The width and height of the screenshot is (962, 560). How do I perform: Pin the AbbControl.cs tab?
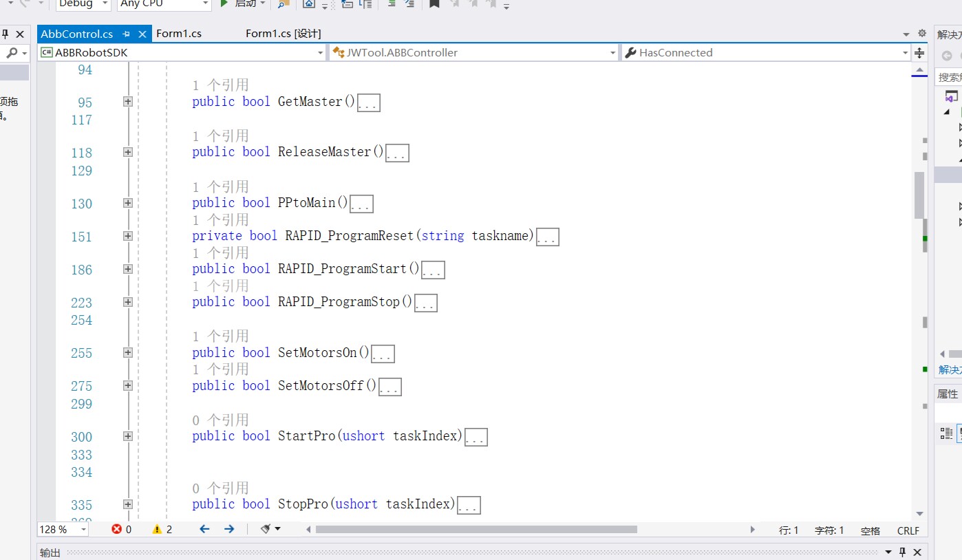tap(127, 34)
